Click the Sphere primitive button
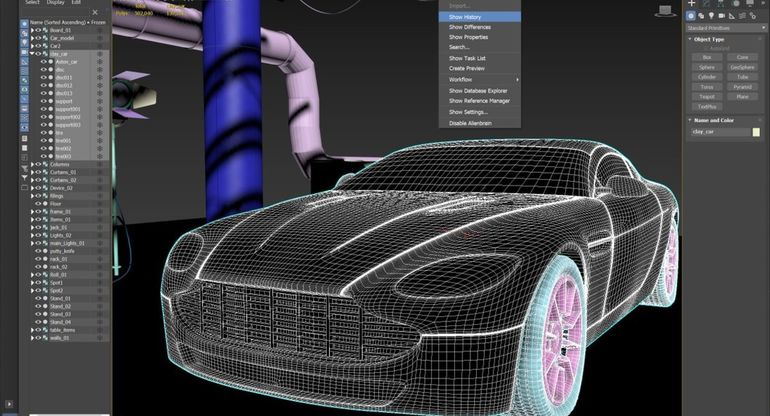Image resolution: width=770 pixels, height=416 pixels. (707, 67)
